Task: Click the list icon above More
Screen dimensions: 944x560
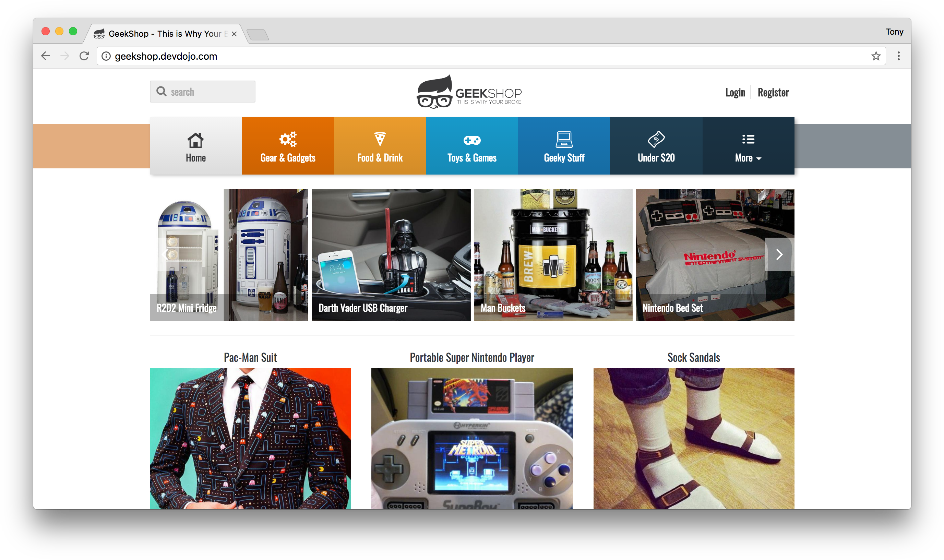Action: [748, 139]
